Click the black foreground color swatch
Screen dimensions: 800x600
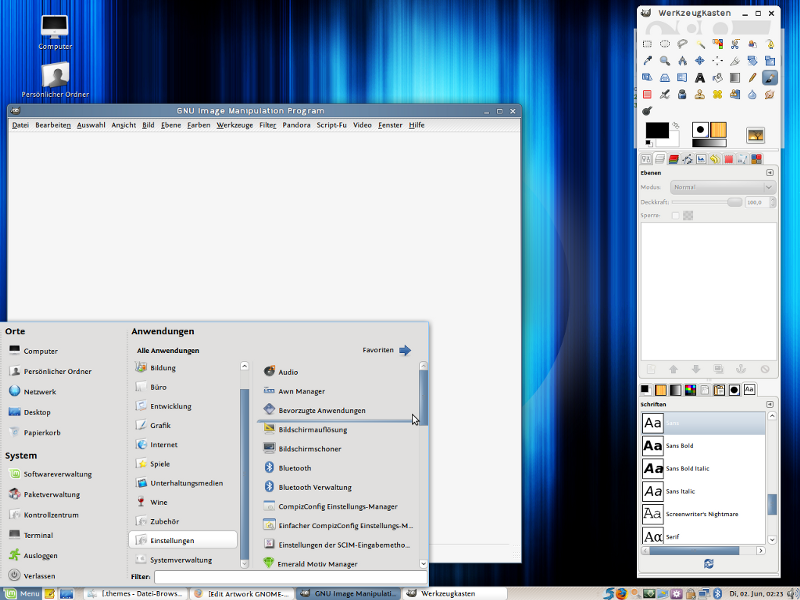657,130
